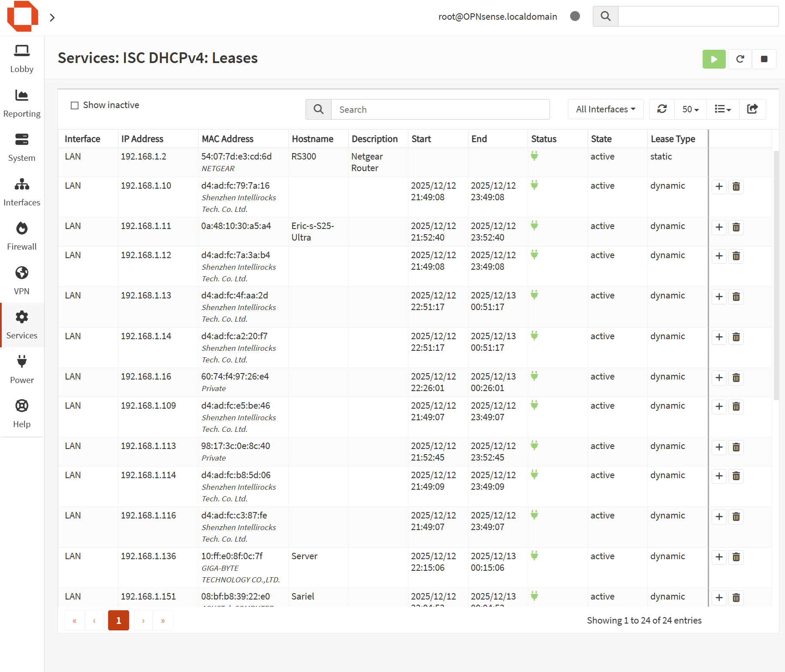Start the DHCPv4 service with play button
The height and width of the screenshot is (672, 785).
pos(714,59)
